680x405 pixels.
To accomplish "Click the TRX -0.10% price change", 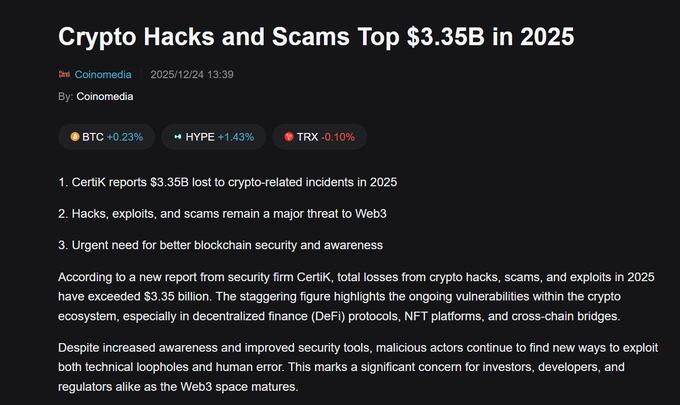I will coord(340,136).
